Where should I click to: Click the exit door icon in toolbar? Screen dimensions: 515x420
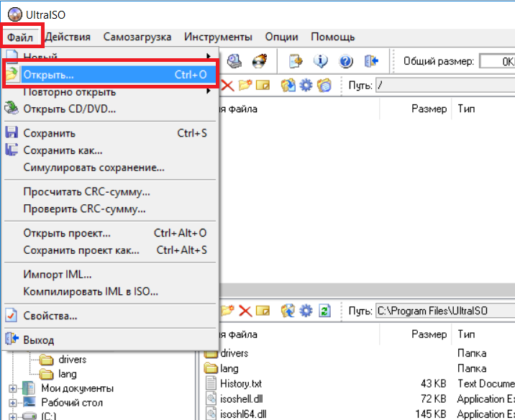pyautogui.click(x=371, y=61)
